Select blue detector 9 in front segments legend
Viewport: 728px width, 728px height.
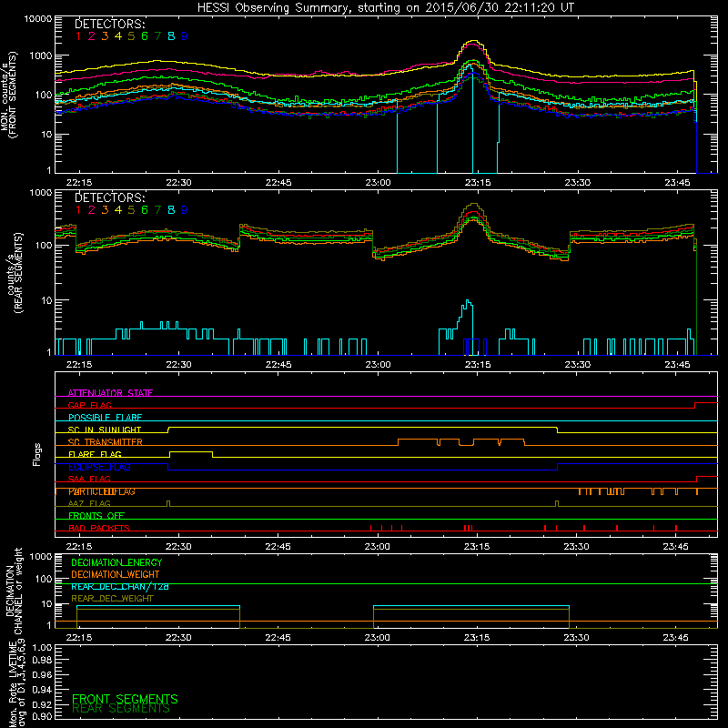(x=185, y=36)
